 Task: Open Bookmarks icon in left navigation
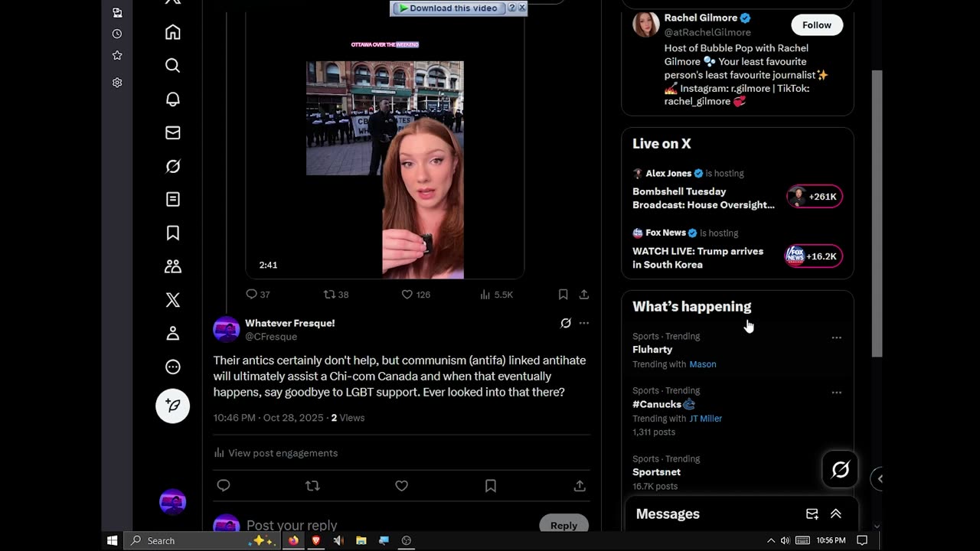[173, 233]
